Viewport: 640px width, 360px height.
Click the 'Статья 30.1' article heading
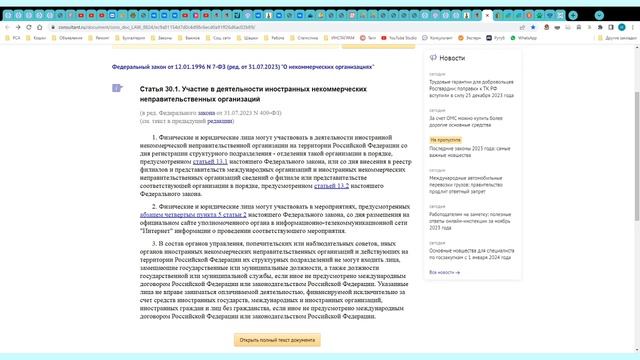(x=253, y=94)
